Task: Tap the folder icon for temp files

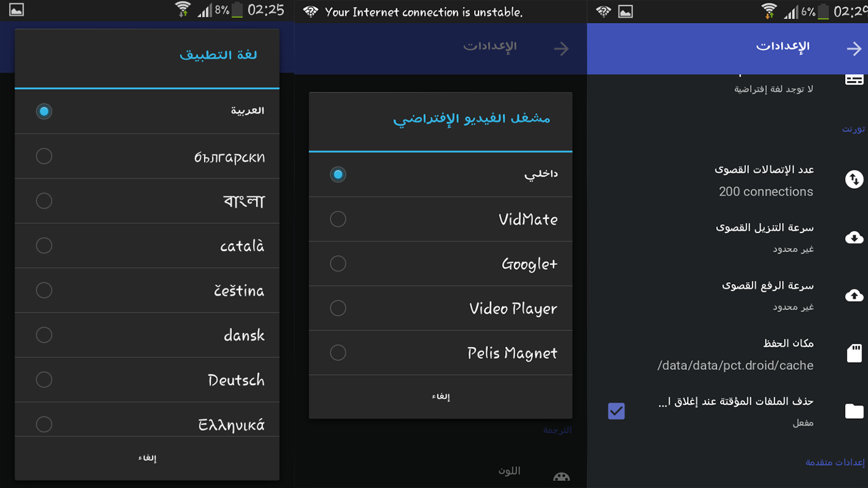Action: click(854, 411)
